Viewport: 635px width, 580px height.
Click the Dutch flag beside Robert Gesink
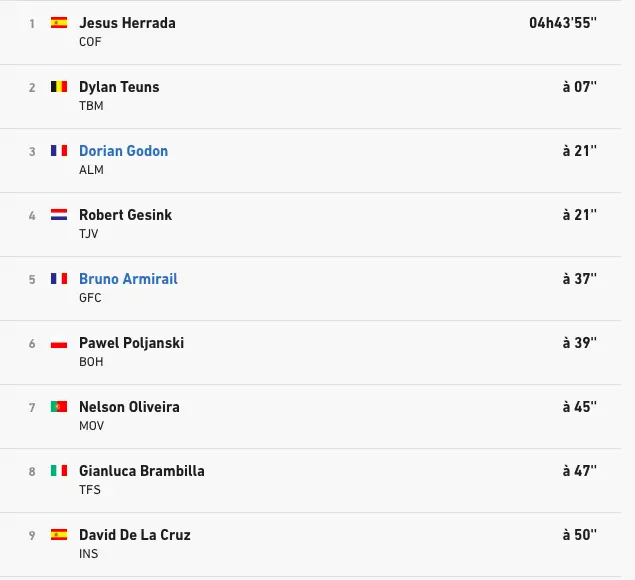[59, 215]
